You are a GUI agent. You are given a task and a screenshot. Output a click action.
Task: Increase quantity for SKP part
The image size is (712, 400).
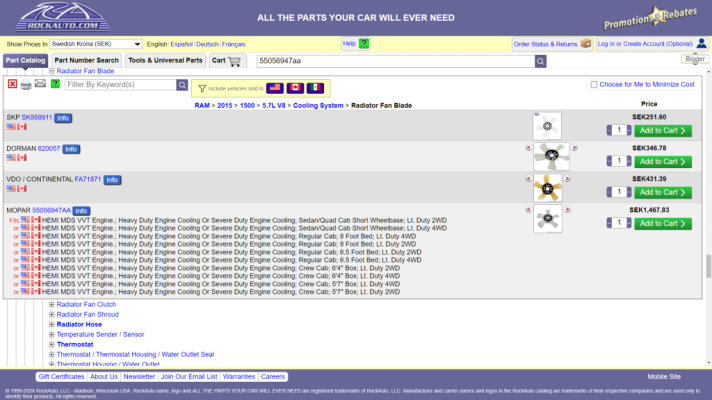[629, 130]
